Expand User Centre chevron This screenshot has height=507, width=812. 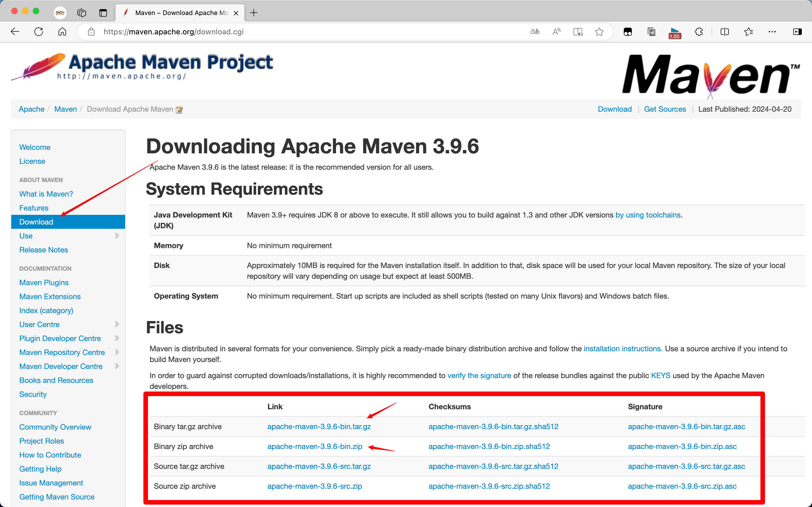point(117,324)
